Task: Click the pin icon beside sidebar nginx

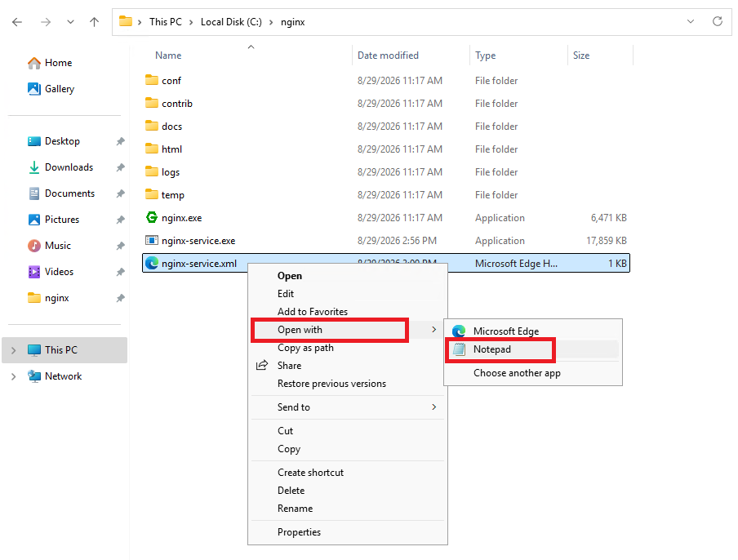Action: tap(121, 298)
